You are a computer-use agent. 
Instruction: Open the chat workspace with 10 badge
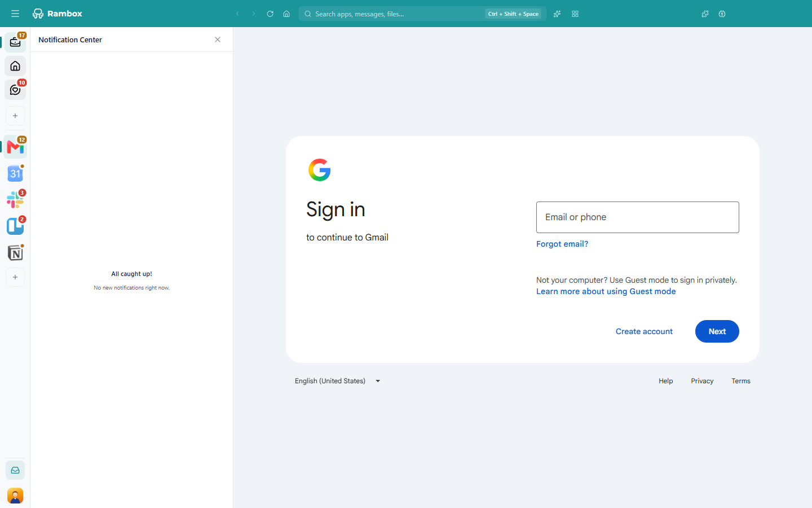15,90
